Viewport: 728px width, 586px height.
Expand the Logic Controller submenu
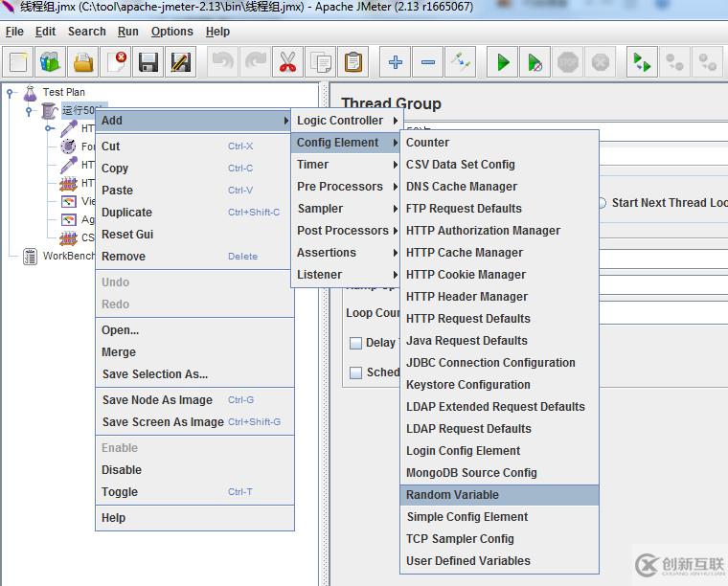pos(340,121)
